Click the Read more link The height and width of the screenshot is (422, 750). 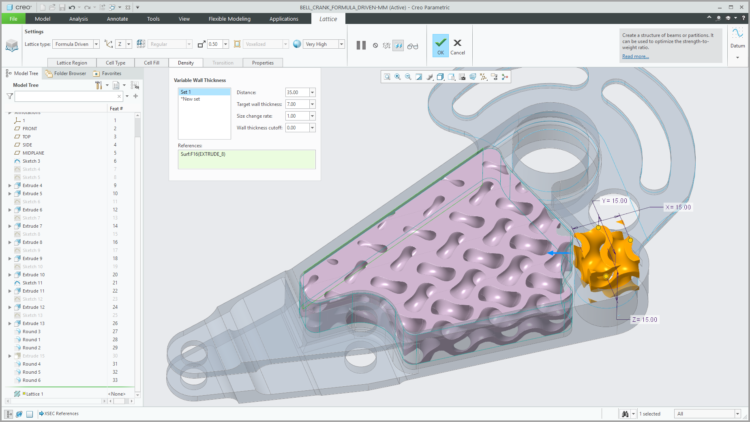tap(635, 56)
